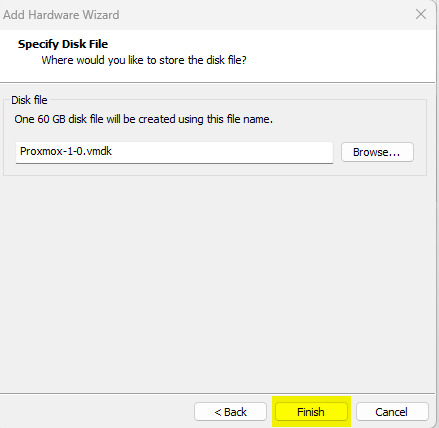Go back to the previous wizard step
Image resolution: width=439 pixels, height=428 pixels.
pyautogui.click(x=230, y=412)
